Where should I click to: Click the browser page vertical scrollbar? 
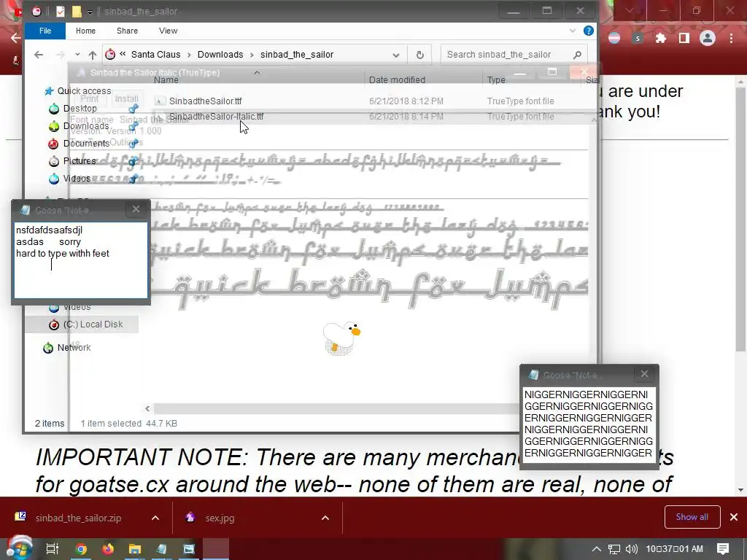(740, 219)
